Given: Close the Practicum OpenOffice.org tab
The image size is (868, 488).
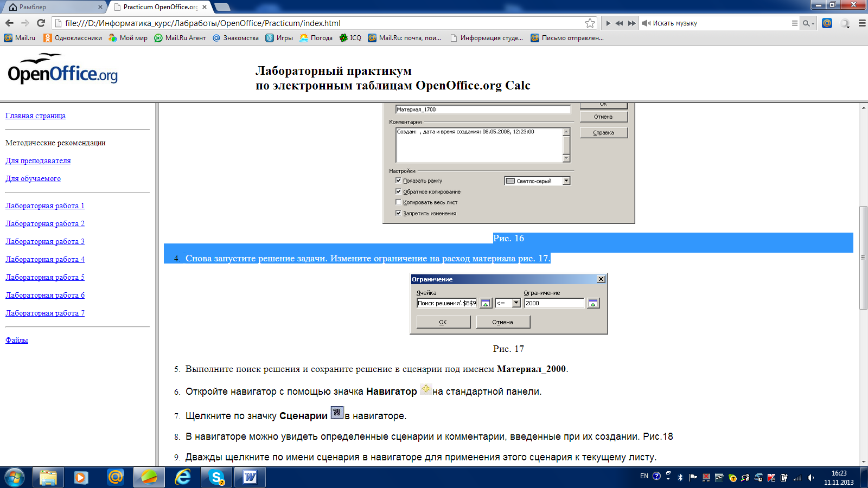Looking at the screenshot, I should click(205, 7).
